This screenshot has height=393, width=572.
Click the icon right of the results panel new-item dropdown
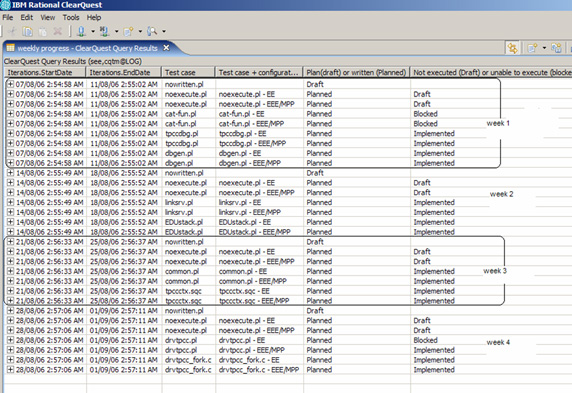coord(556,48)
